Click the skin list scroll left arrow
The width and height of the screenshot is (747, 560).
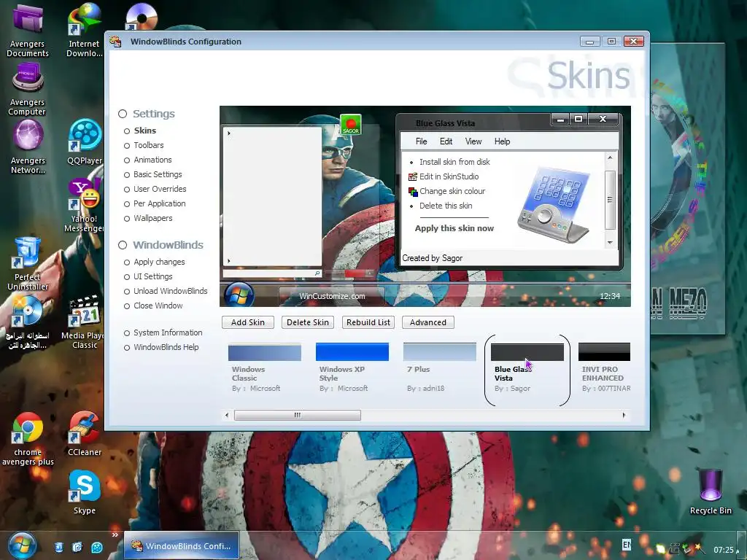pos(227,415)
